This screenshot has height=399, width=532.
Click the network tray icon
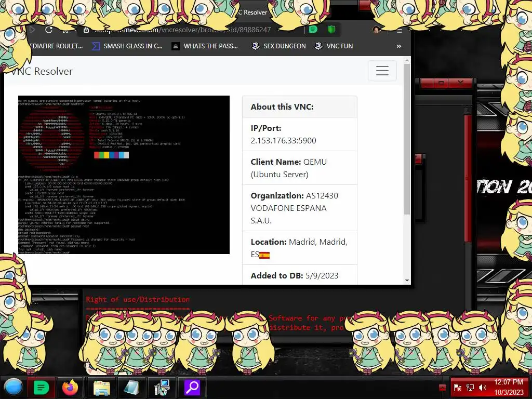coord(470,388)
